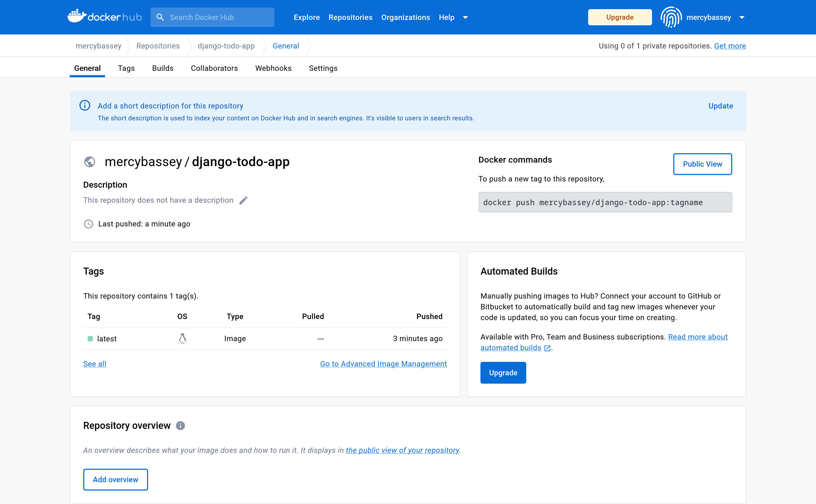Click 'This repository does not have a description'
The width and height of the screenshot is (816, 504).
pyautogui.click(x=158, y=200)
